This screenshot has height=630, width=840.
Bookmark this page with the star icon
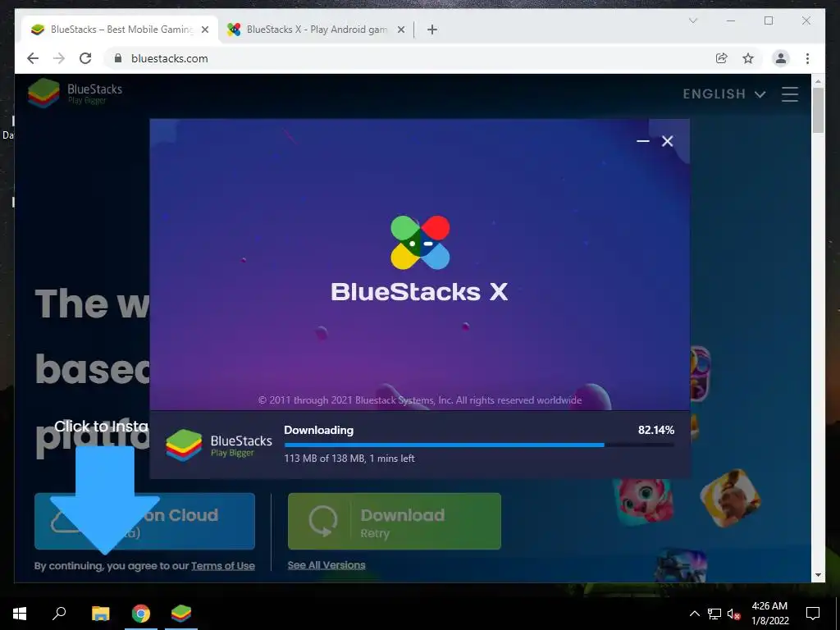point(748,58)
